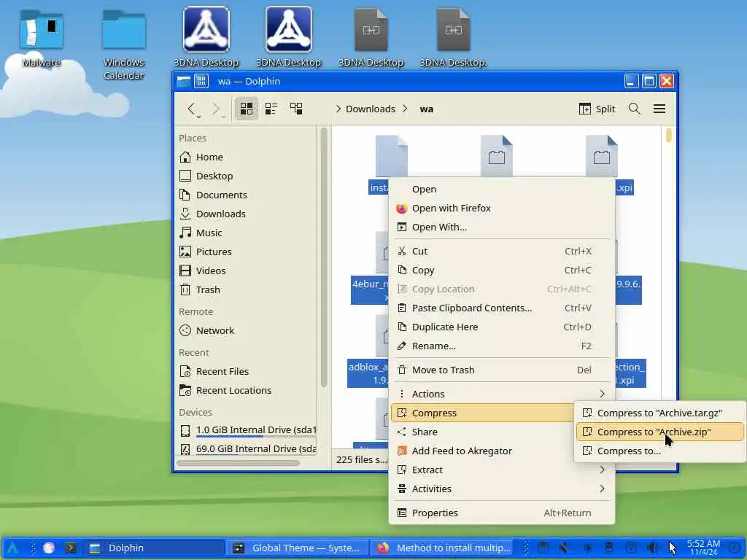This screenshot has height=560, width=747.
Task: Click the Places panel horizontal scrollbar
Action: pos(239,463)
